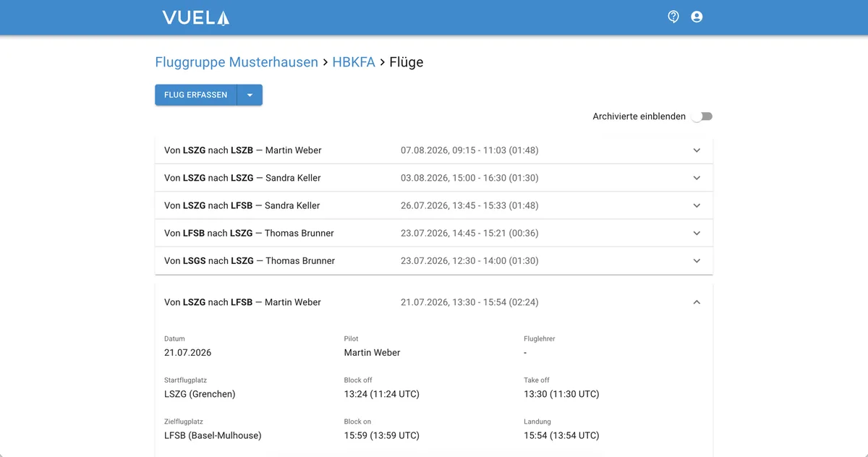Click the FLUG ERFASSEN button

196,95
